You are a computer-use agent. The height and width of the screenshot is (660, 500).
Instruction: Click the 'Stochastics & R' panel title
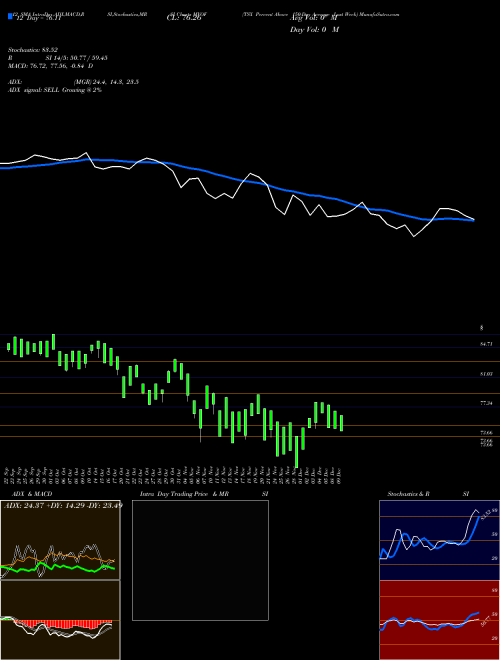click(408, 494)
